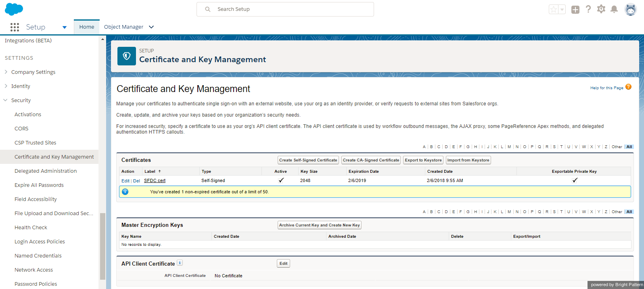This screenshot has height=289, width=644.
Task: Show All master encryption keys
Action: [x=629, y=212]
